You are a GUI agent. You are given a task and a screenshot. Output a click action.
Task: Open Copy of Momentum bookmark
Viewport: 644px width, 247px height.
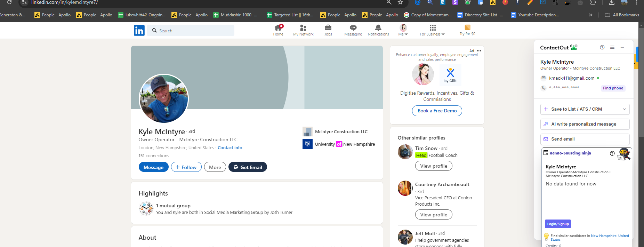pos(428,15)
